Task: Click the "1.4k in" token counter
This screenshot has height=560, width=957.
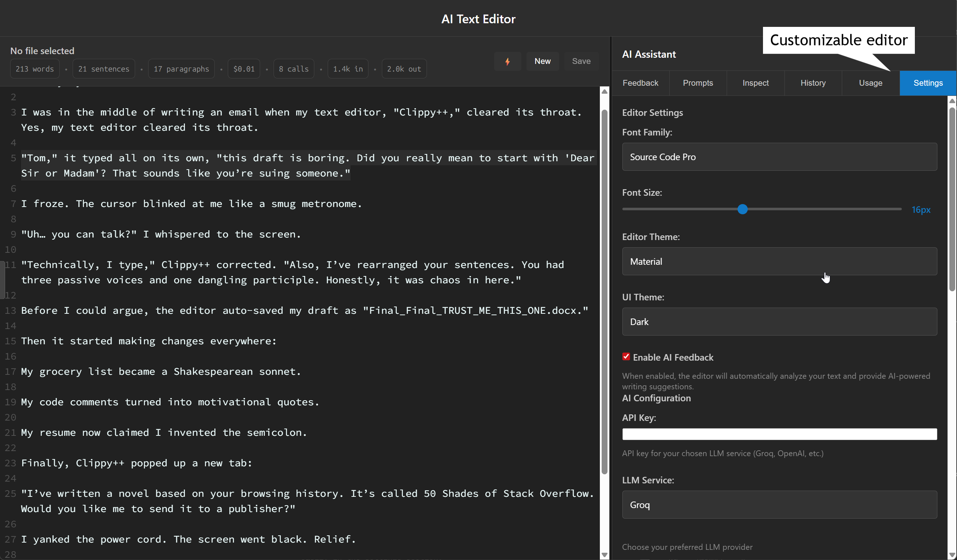Action: [347, 69]
